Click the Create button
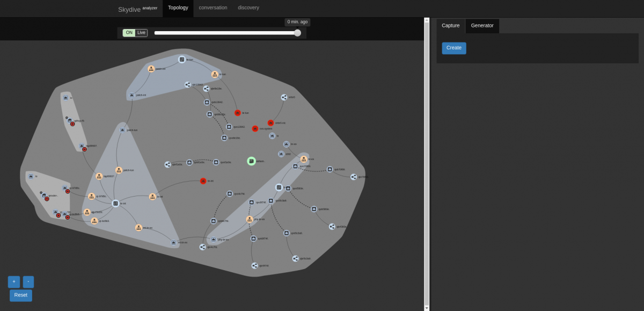This screenshot has width=644, height=311. click(453, 48)
